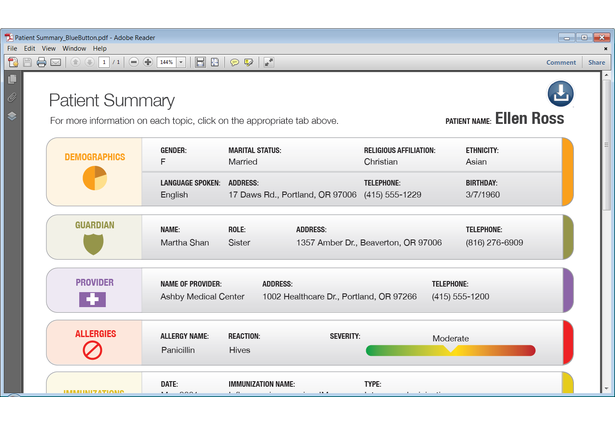615x424 pixels.
Task: Go to next page arrow
Action: pyautogui.click(x=89, y=62)
